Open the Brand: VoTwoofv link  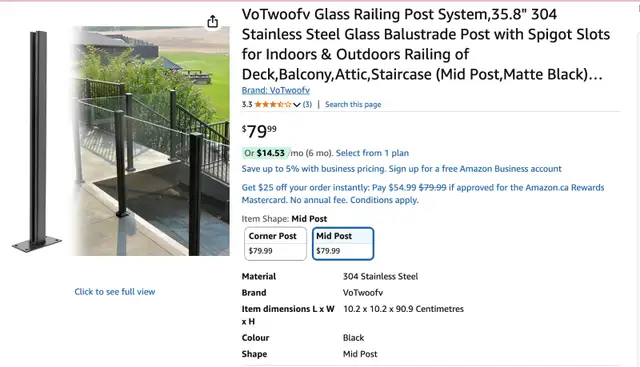pyautogui.click(x=276, y=90)
